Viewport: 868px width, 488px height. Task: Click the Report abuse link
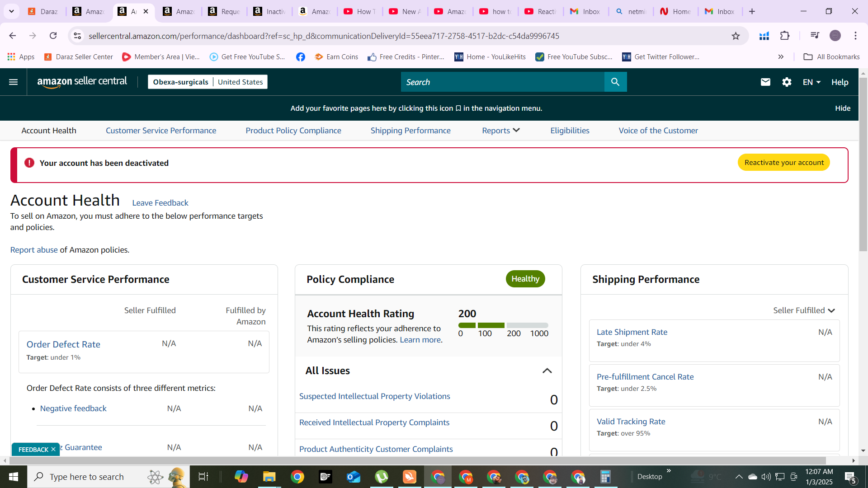[34, 250]
